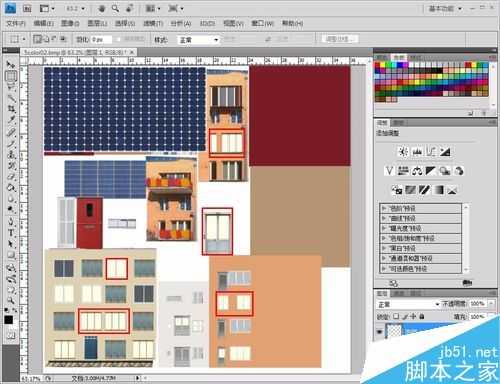Add Photo Filter adjustment
500x384 pixels.
click(445, 171)
